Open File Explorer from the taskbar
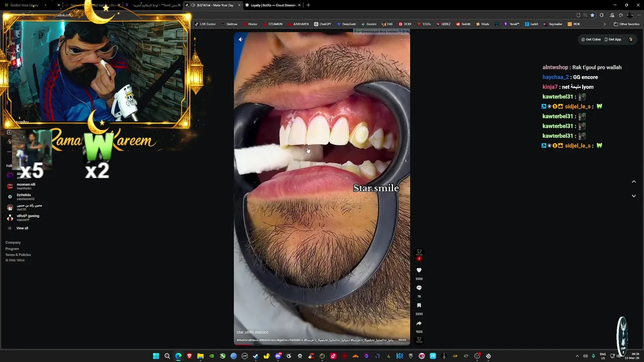 click(200, 356)
